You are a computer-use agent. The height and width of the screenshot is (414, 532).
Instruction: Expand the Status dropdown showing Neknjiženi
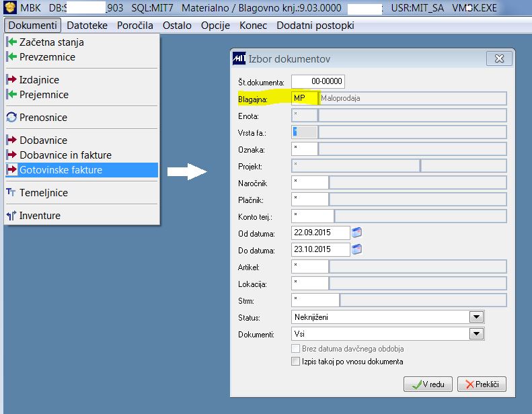[x=476, y=317]
